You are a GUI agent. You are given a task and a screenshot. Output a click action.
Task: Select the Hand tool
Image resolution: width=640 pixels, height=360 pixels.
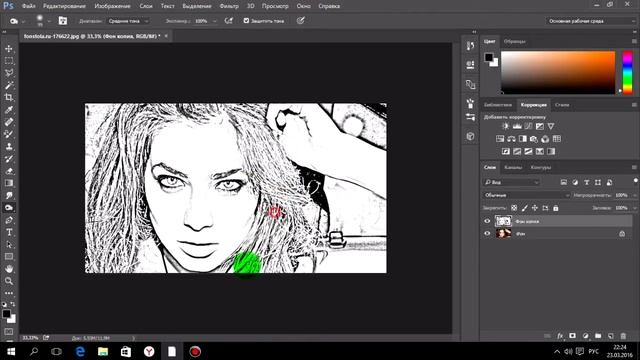pos(9,269)
